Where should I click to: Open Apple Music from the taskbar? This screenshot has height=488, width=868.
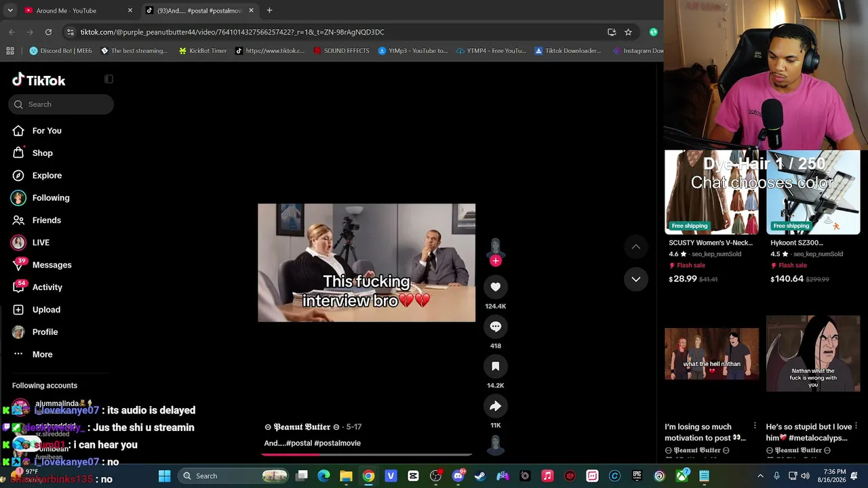click(547, 476)
